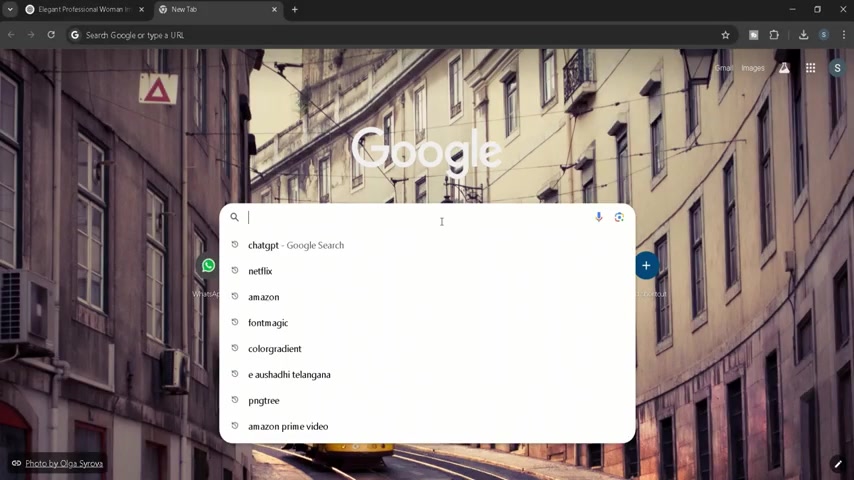The image size is (854, 480).
Task: Choose amazon prime video suggestion
Action: (x=427, y=426)
